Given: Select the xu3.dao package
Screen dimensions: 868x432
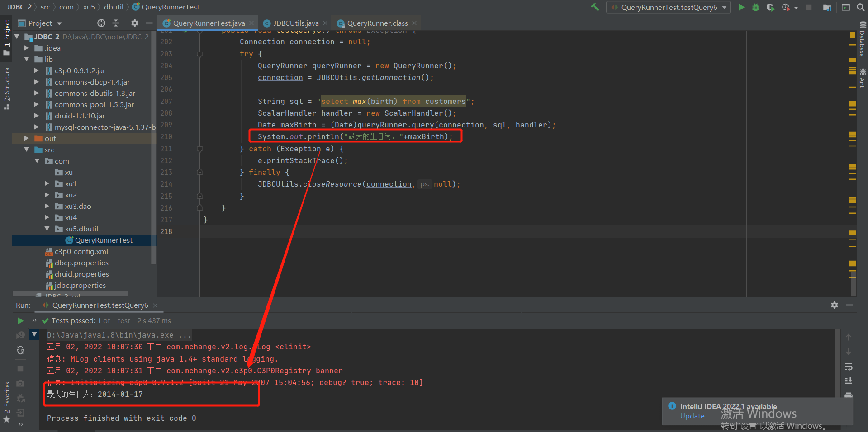Looking at the screenshot, I should point(78,206).
